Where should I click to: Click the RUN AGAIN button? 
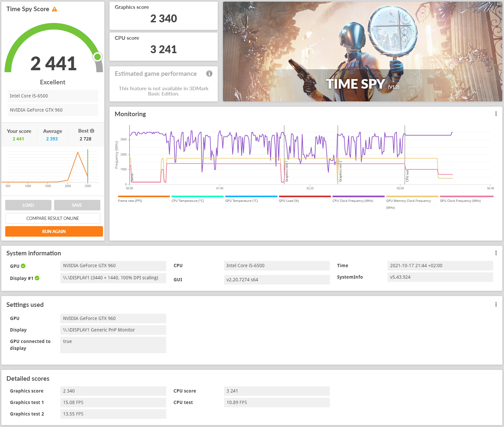pyautogui.click(x=54, y=231)
